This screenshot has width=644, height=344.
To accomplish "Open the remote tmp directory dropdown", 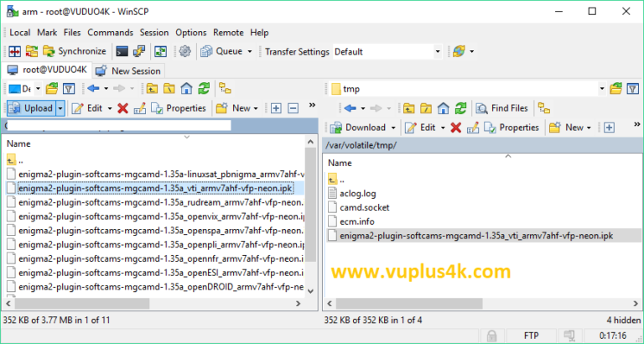I will pos(601,89).
